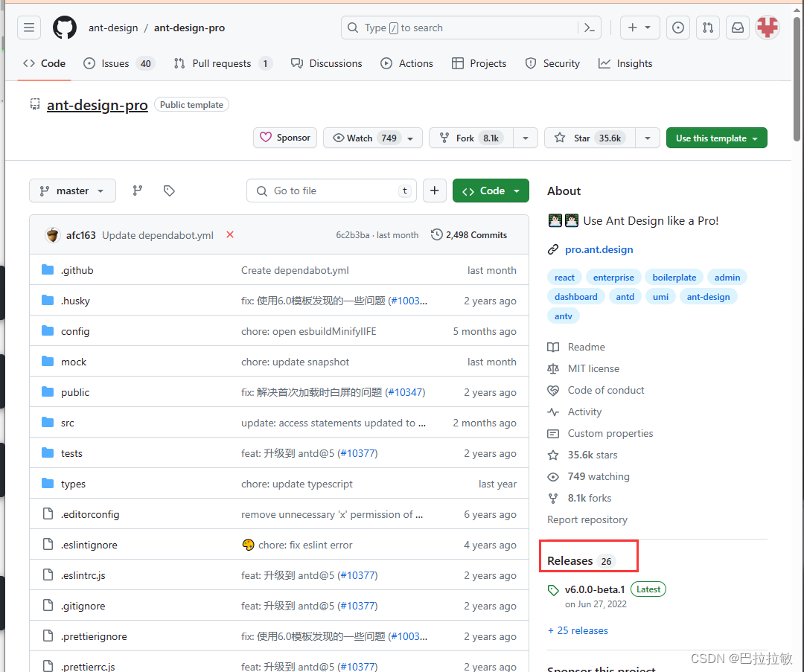This screenshot has width=804, height=672.
Task: Sponsor the ant-design-pro project
Action: point(285,138)
